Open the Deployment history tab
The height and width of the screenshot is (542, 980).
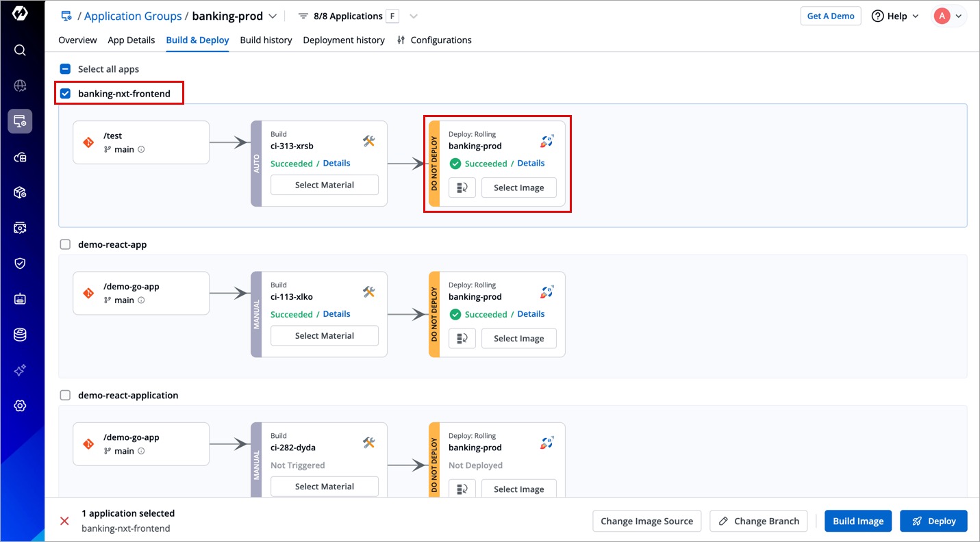(344, 40)
